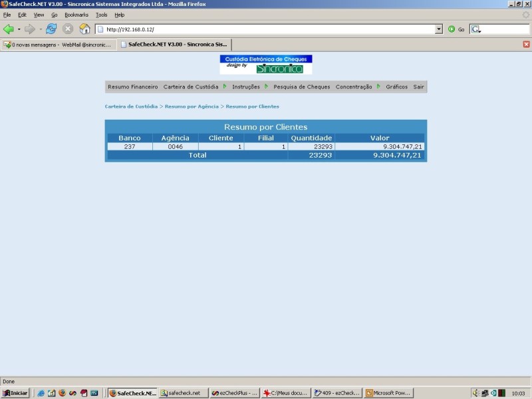Reload the page with the refresh icon
Screen dimensions: 532x399
click(x=51, y=29)
